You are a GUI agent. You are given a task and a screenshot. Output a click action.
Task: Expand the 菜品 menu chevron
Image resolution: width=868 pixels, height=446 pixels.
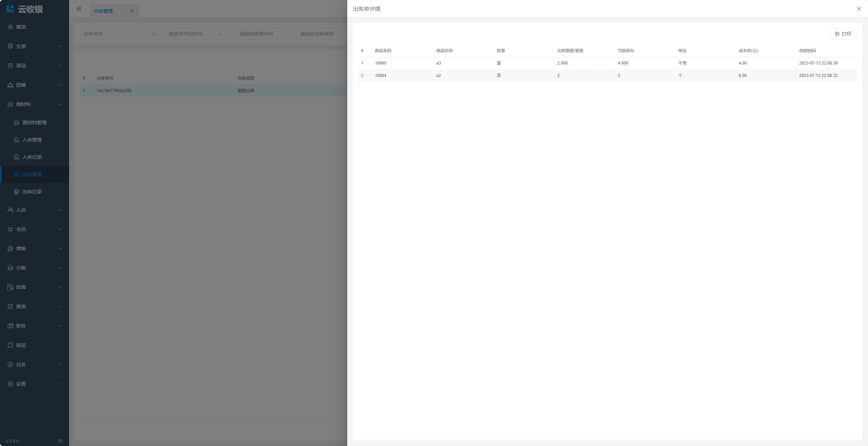click(x=60, y=66)
